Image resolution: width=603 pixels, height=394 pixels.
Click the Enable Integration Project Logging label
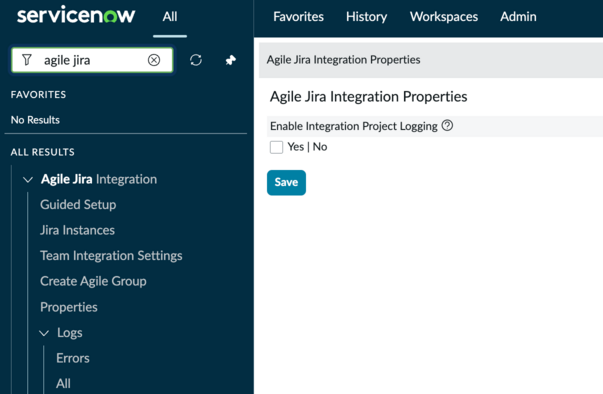click(x=354, y=126)
